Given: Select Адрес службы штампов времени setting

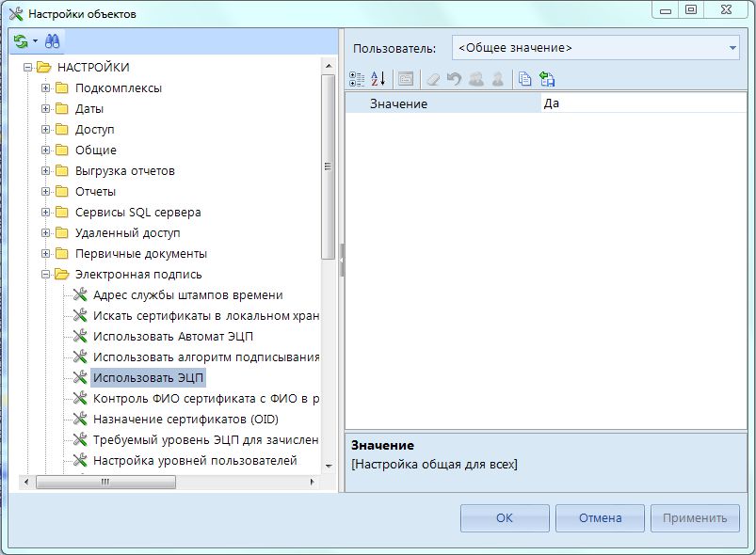Looking at the screenshot, I should pos(187,295).
